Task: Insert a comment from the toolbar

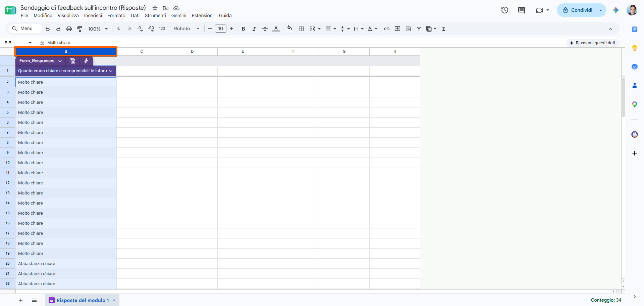Action: (x=397, y=29)
